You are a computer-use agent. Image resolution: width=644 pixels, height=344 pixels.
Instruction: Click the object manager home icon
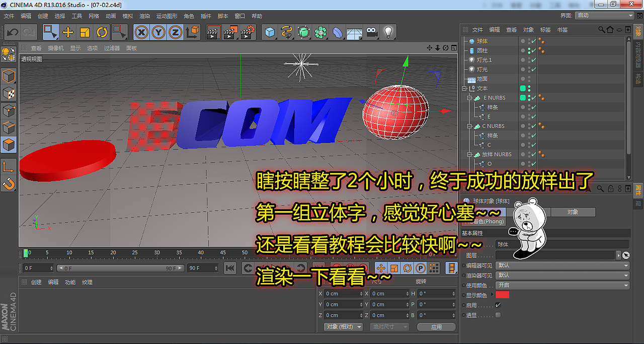pyautogui.click(x=610, y=30)
